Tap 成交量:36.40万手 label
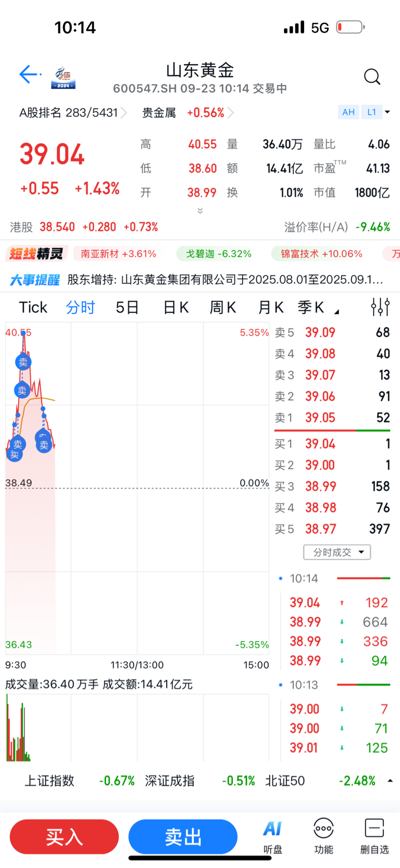This screenshot has width=400, height=868. click(52, 684)
